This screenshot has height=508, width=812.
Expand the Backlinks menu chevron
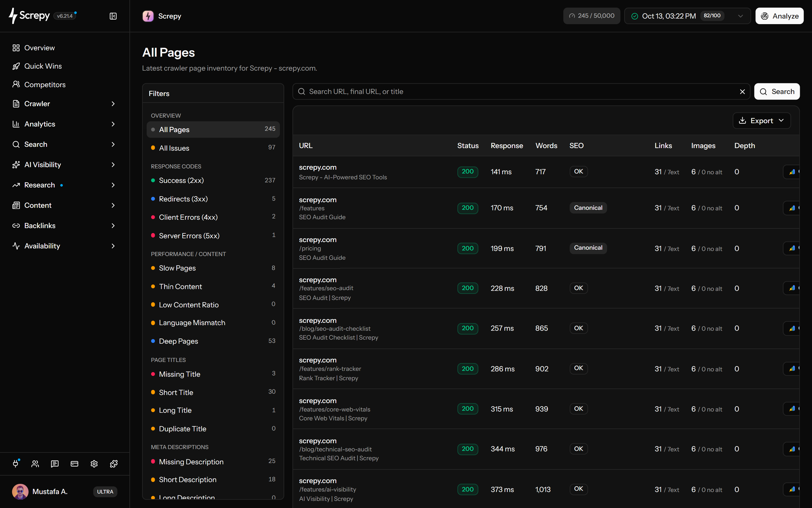tap(113, 226)
